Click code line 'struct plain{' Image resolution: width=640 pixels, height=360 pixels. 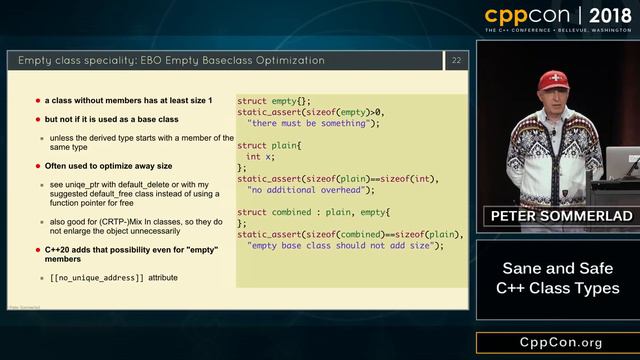(x=269, y=146)
